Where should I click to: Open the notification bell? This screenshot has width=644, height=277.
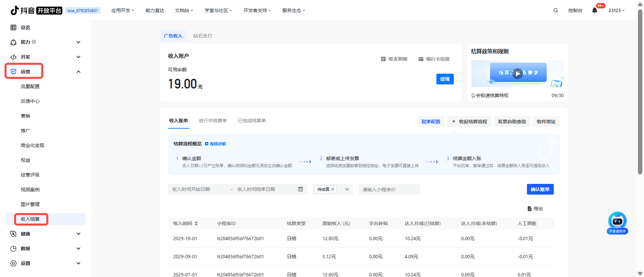pyautogui.click(x=594, y=10)
